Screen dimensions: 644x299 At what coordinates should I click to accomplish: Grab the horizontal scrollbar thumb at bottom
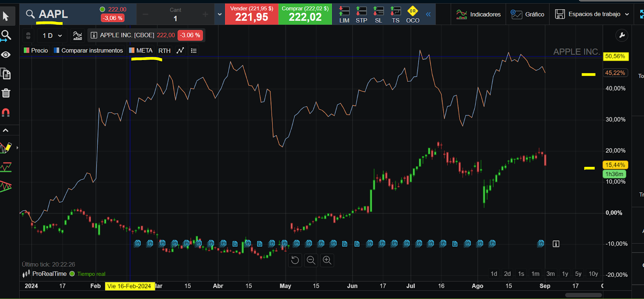pos(584,295)
